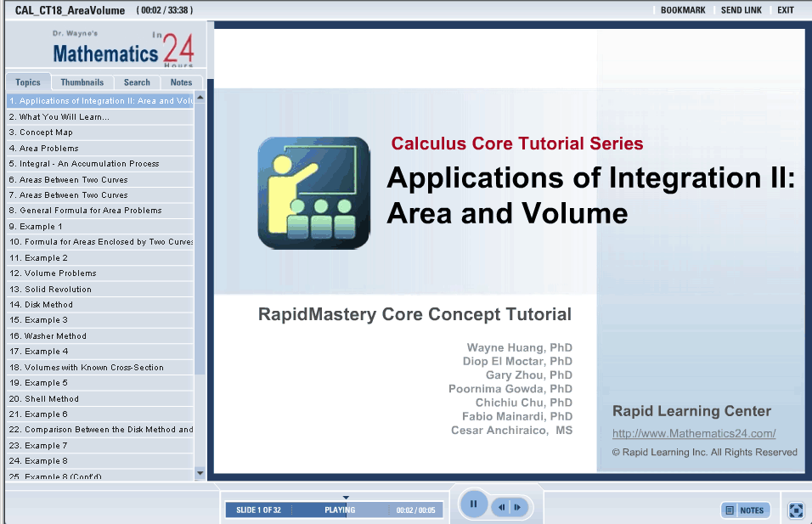Image resolution: width=812 pixels, height=524 pixels.
Task: Open the NOTES button panel
Action: click(x=745, y=510)
